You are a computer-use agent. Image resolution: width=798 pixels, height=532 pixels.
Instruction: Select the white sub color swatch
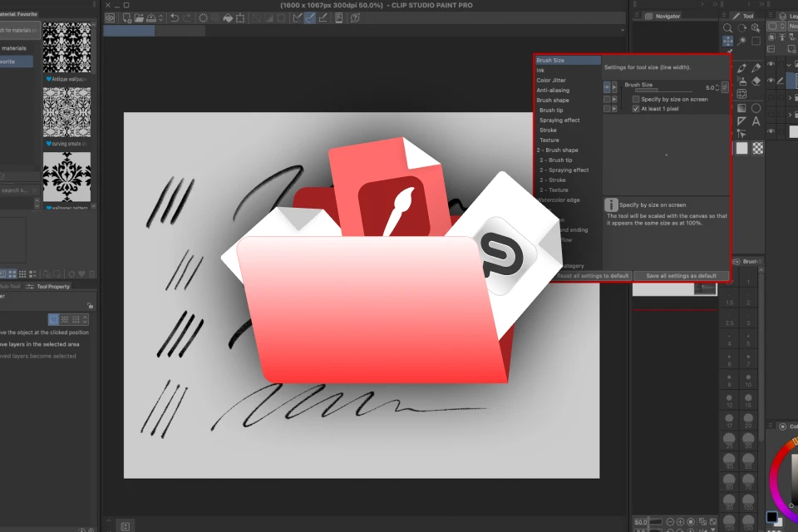tap(742, 148)
